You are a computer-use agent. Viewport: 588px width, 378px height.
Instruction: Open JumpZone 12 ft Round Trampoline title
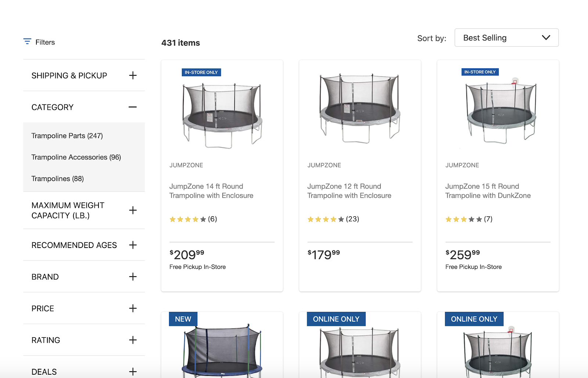(349, 191)
